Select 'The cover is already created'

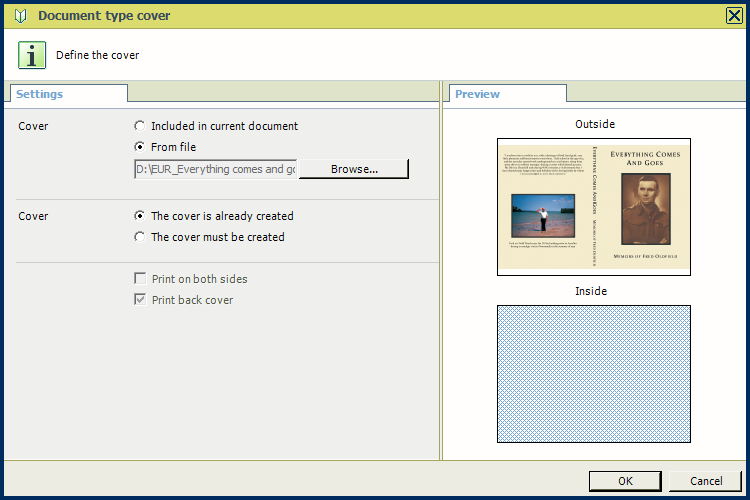pos(140,216)
